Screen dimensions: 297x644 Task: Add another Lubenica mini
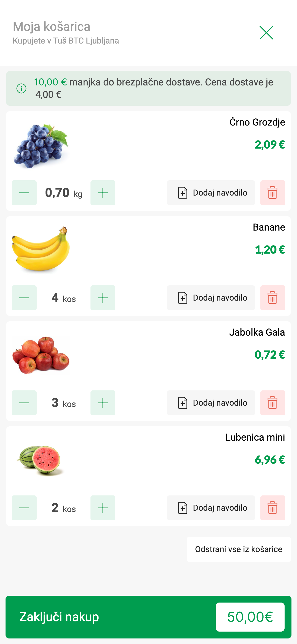tap(103, 508)
